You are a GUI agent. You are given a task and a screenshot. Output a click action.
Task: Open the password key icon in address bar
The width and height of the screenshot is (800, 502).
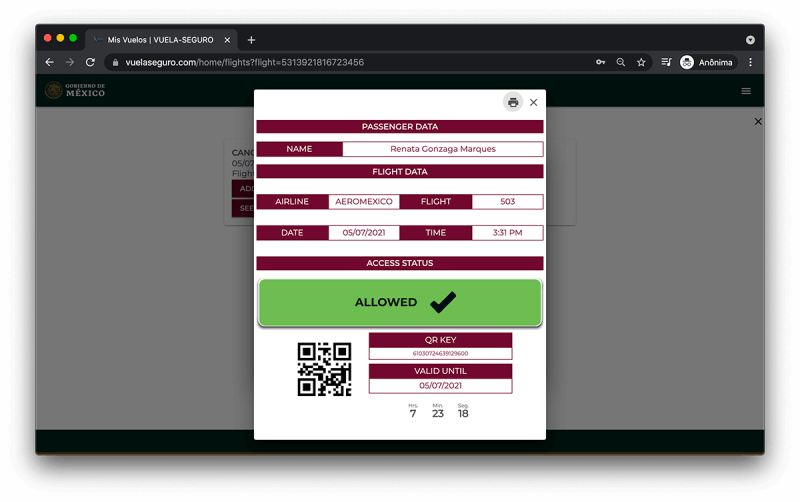point(601,62)
